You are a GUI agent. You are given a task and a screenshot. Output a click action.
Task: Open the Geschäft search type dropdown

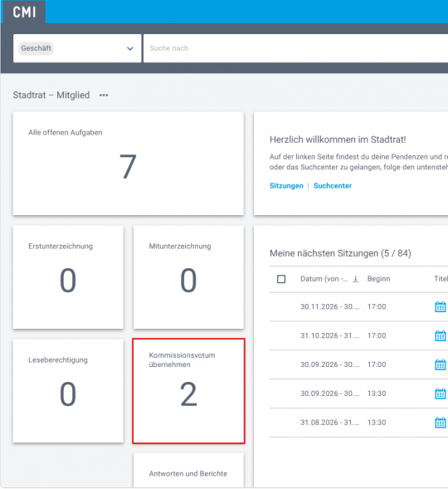(x=77, y=48)
